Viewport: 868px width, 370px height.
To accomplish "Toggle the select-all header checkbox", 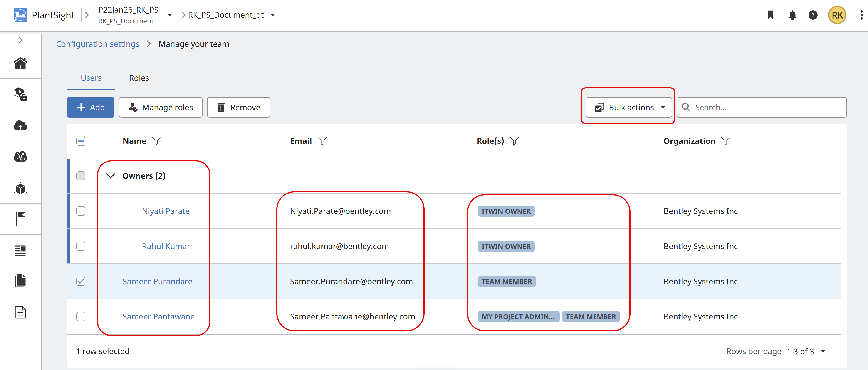I will pyautogui.click(x=81, y=141).
